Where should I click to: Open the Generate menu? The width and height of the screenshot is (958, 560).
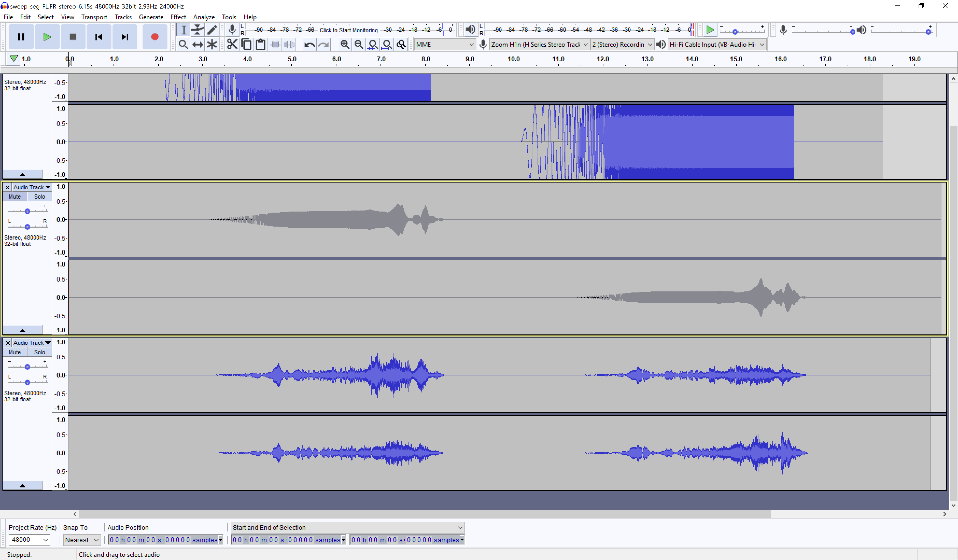click(151, 17)
